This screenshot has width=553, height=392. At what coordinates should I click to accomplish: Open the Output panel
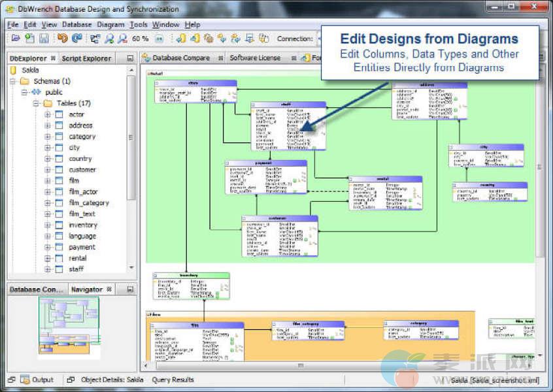42,380
